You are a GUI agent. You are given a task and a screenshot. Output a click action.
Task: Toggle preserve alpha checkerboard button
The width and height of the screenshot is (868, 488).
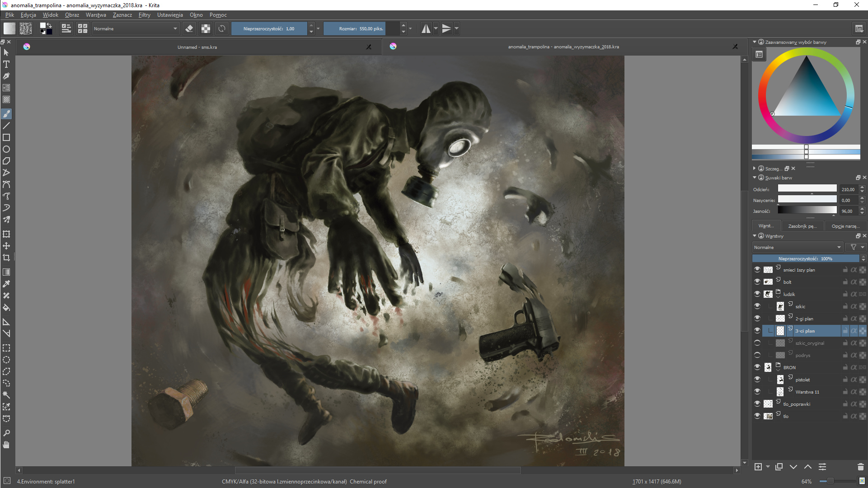[206, 28]
